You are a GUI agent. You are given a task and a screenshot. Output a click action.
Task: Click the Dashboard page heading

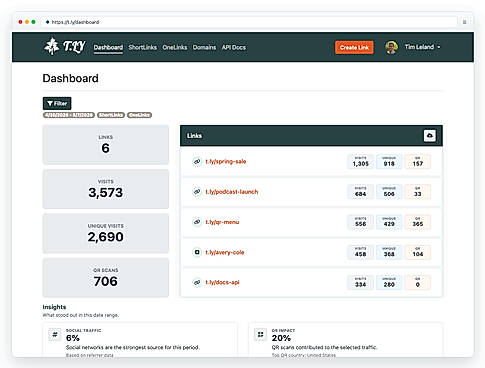coord(70,78)
